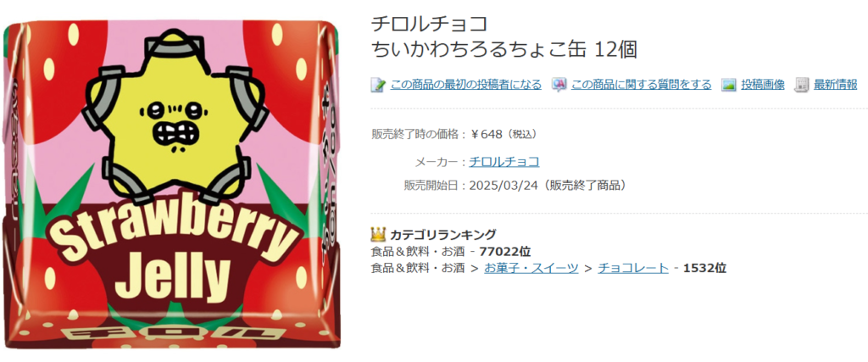
Task: Open the この商品の最初の投稿者になる link
Action: (465, 85)
